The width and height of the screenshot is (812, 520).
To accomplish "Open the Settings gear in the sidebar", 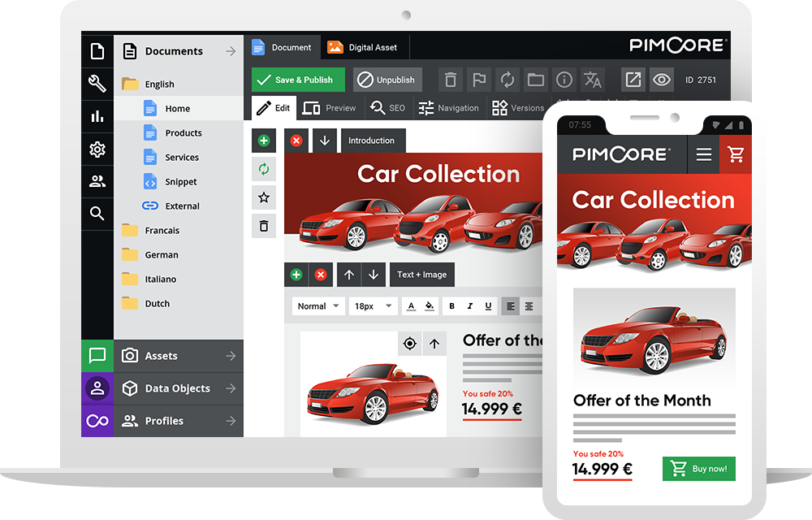I will pos(97,148).
